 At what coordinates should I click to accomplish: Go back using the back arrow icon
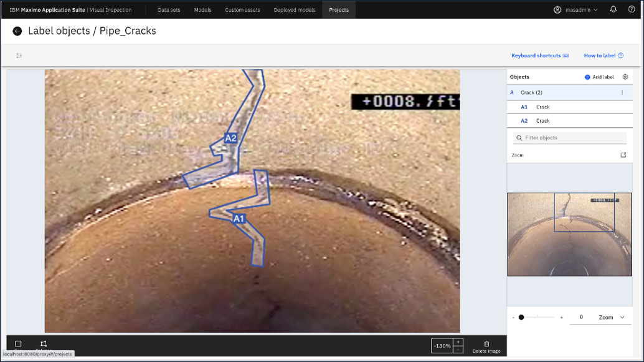tap(17, 31)
